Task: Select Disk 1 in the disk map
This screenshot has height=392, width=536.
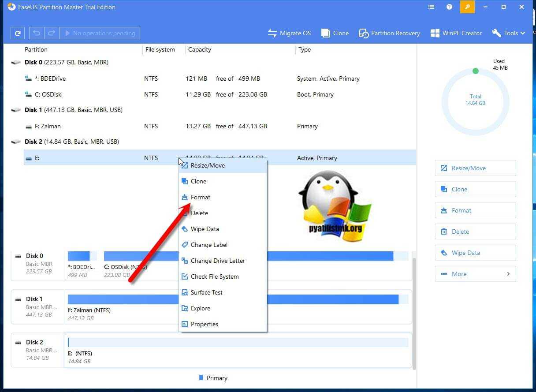Action: (37, 306)
